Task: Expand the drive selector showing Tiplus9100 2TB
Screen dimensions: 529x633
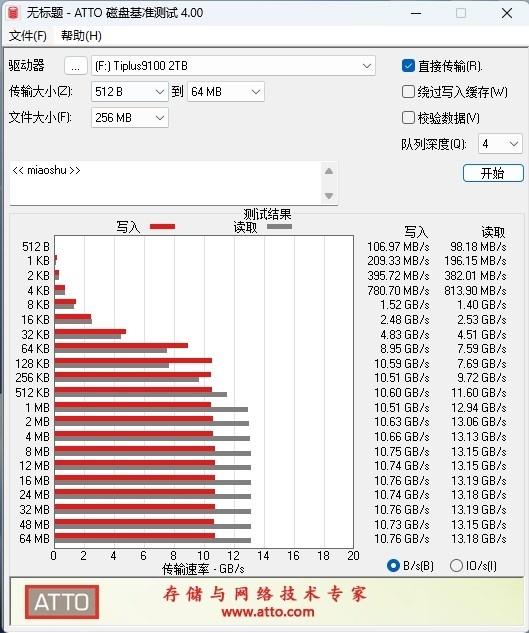Action: tap(233, 66)
